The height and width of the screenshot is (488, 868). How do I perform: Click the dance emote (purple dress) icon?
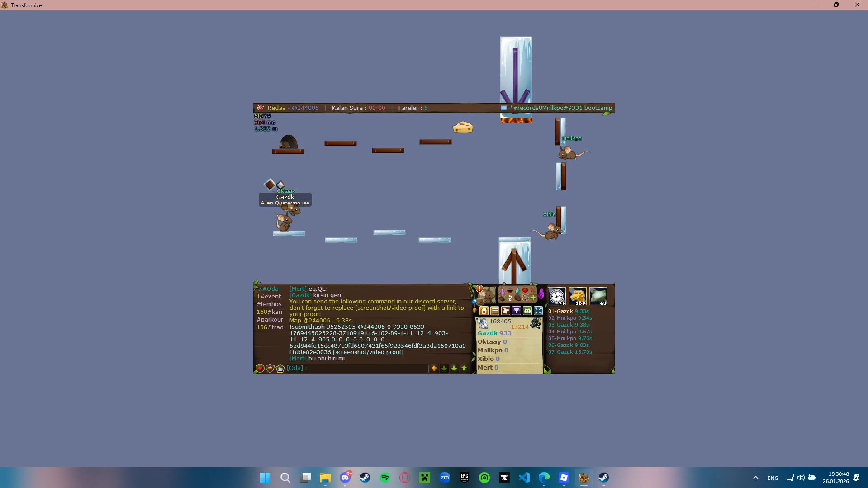(x=502, y=291)
